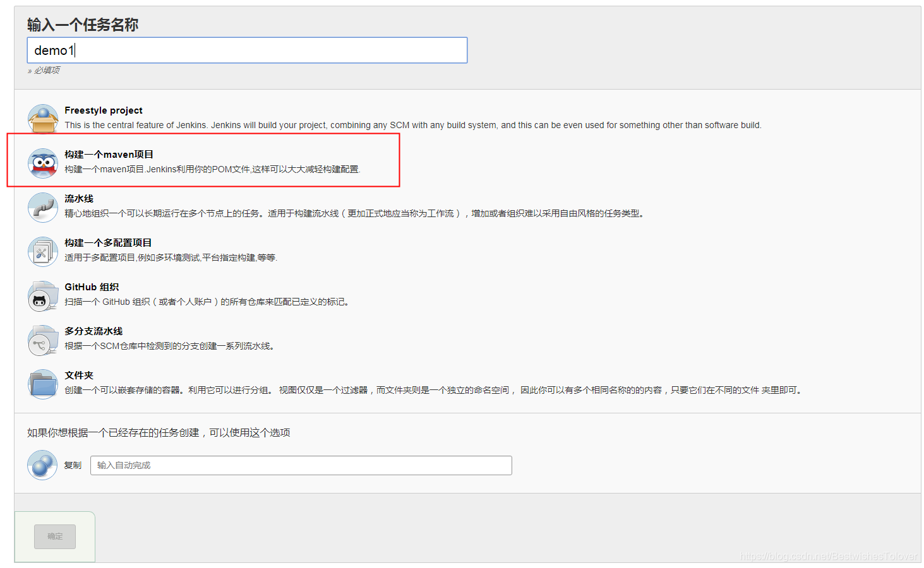Click the text 如果你想根据一个已经存在的任务创建
Viewport: 924px width, 568px height.
tap(159, 432)
